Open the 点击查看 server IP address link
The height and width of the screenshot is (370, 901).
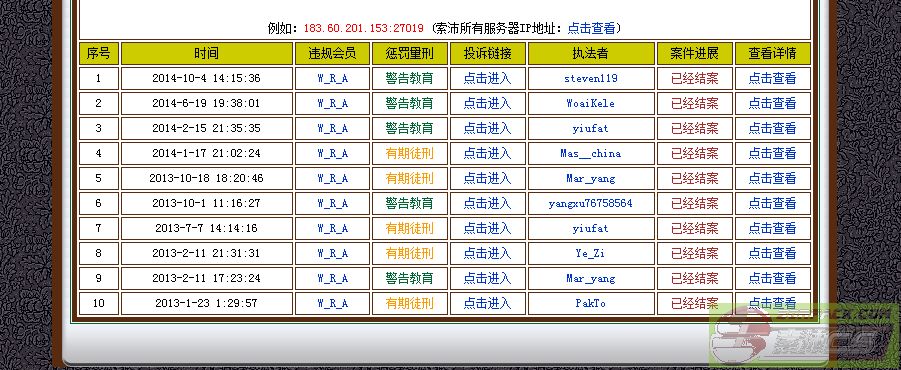coord(591,28)
